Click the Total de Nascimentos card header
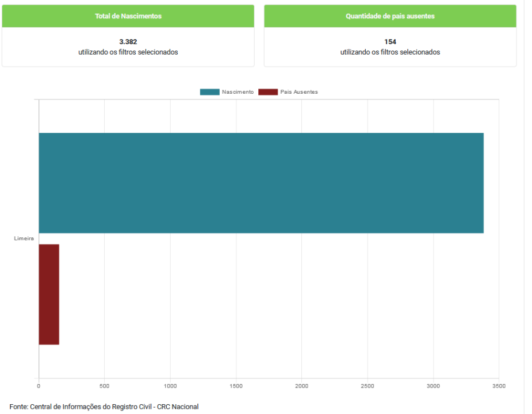 coord(128,16)
